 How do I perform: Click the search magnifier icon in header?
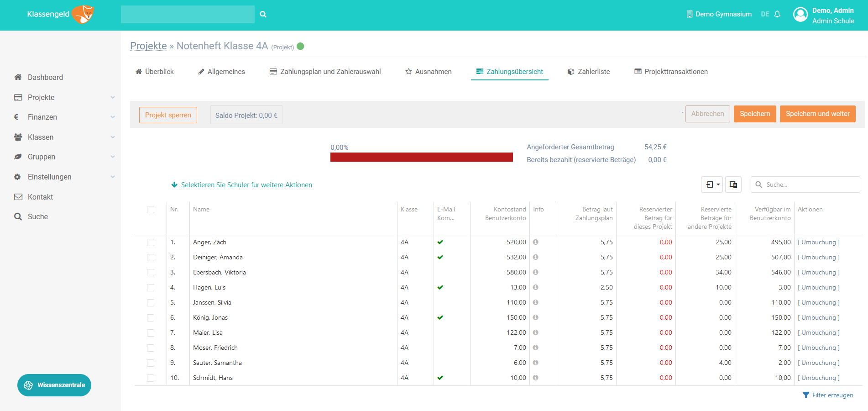point(263,14)
